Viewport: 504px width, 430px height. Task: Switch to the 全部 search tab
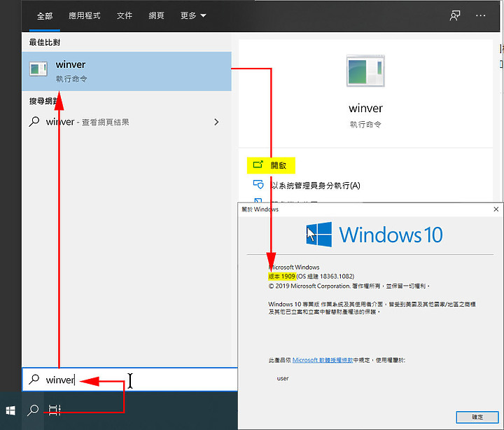(44, 16)
